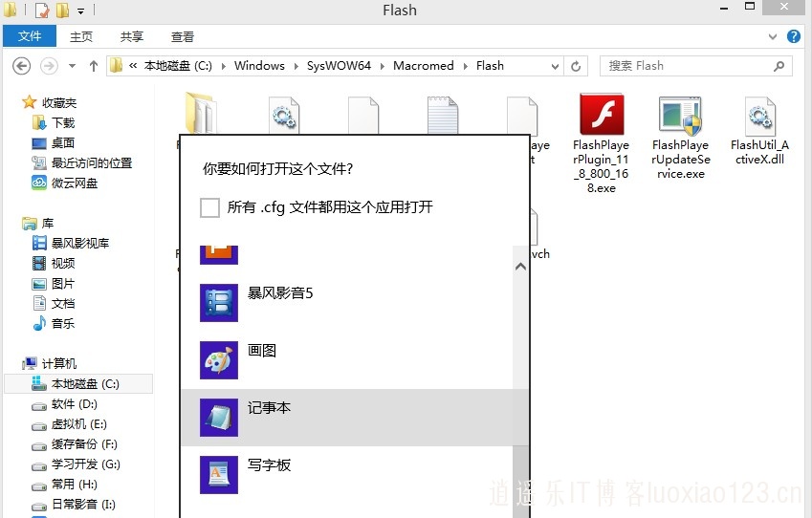Select the folder icon in file list
The width and height of the screenshot is (812, 518).
coord(201,113)
